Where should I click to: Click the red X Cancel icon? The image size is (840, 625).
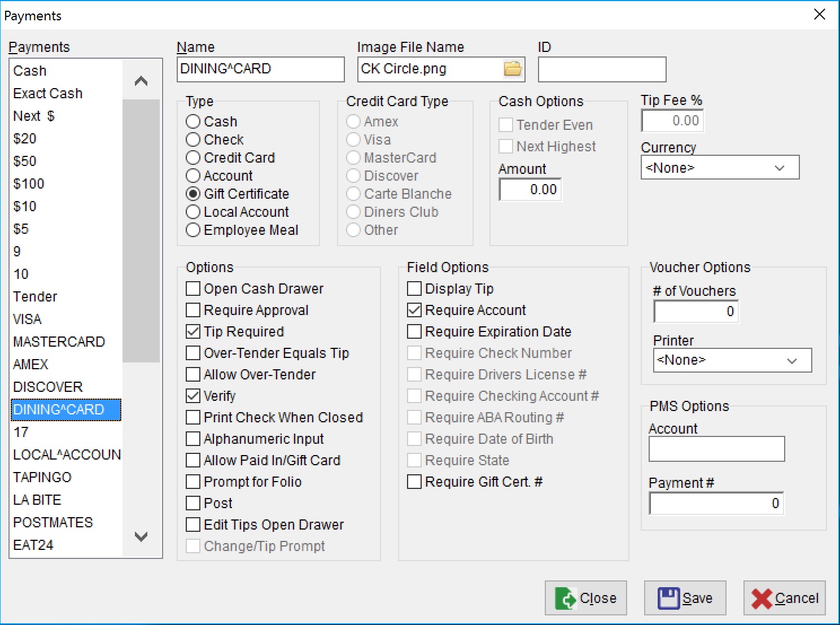coord(763,598)
